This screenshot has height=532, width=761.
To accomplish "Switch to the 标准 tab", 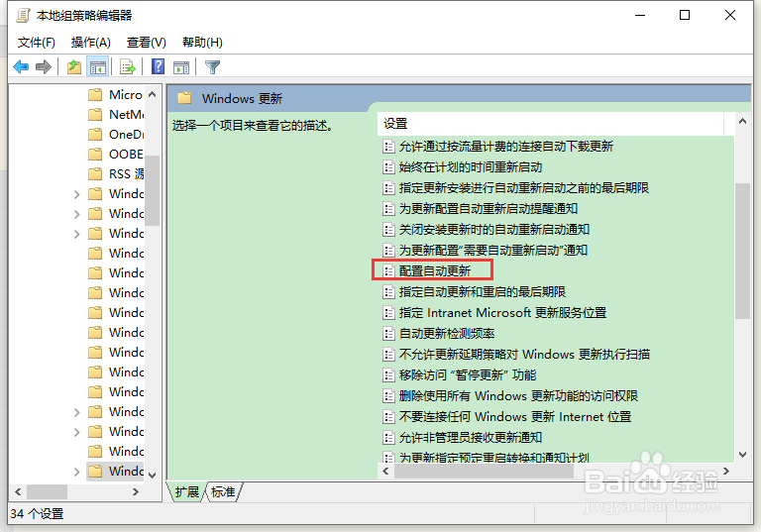I will (223, 491).
